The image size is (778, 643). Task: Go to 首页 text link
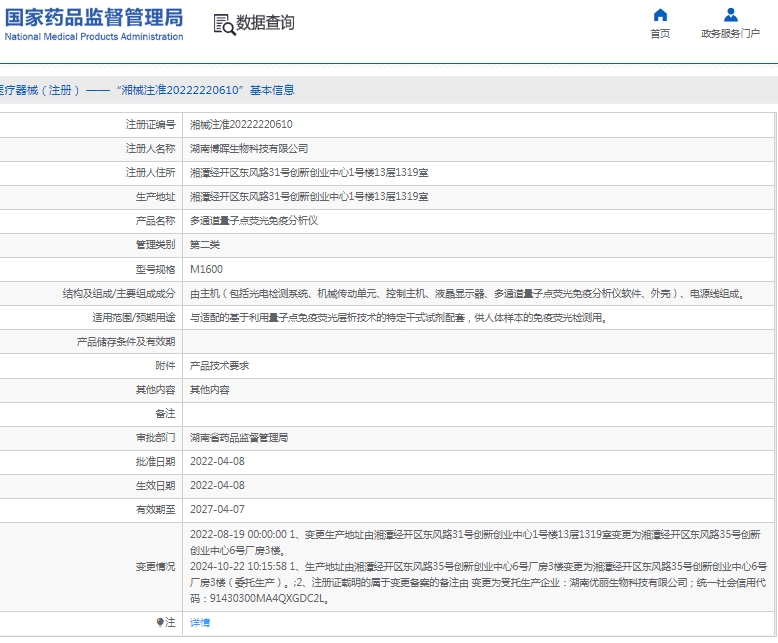[x=660, y=34]
